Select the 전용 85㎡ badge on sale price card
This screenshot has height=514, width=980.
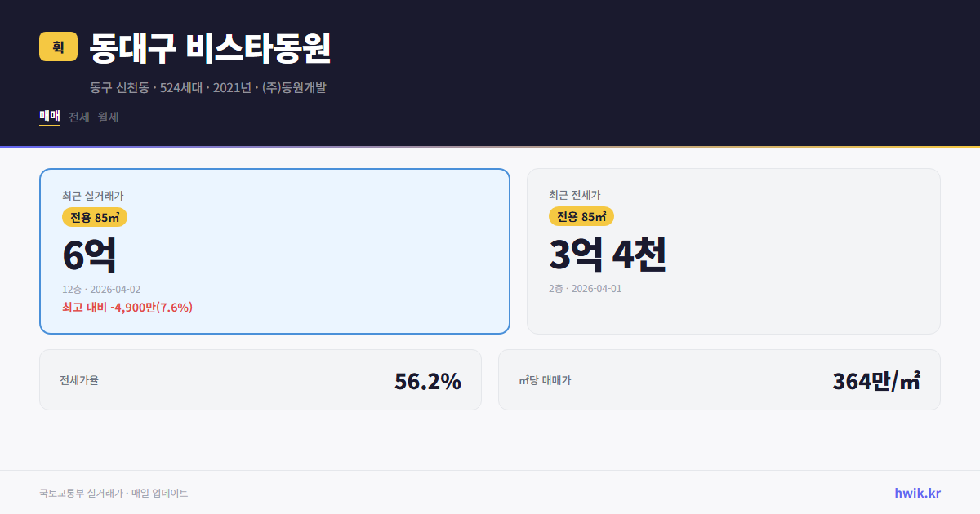tap(93, 217)
